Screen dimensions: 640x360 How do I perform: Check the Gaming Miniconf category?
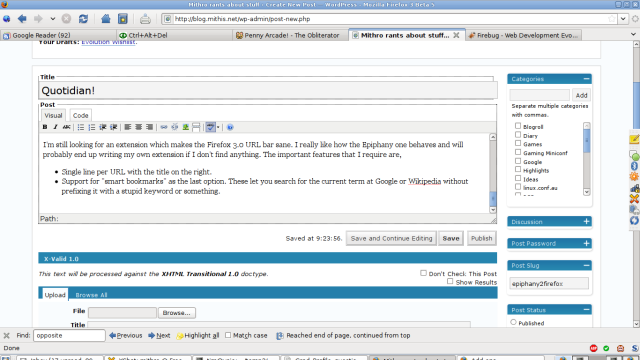pos(518,152)
